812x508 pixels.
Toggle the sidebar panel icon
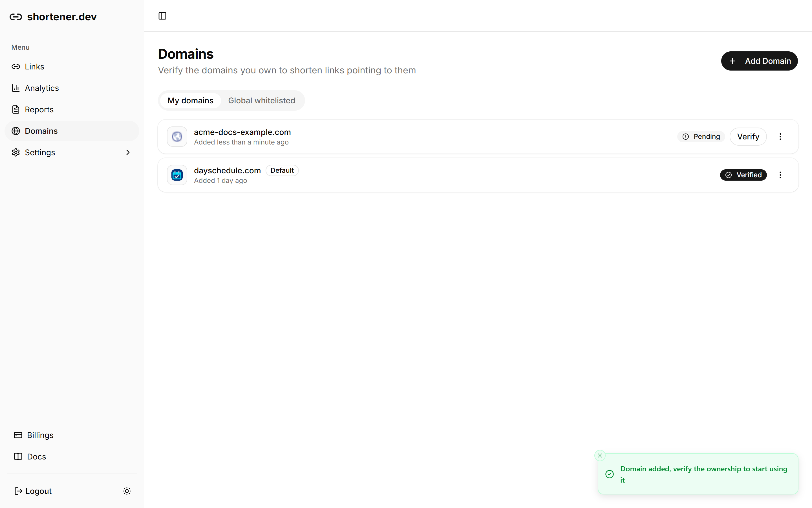point(162,16)
